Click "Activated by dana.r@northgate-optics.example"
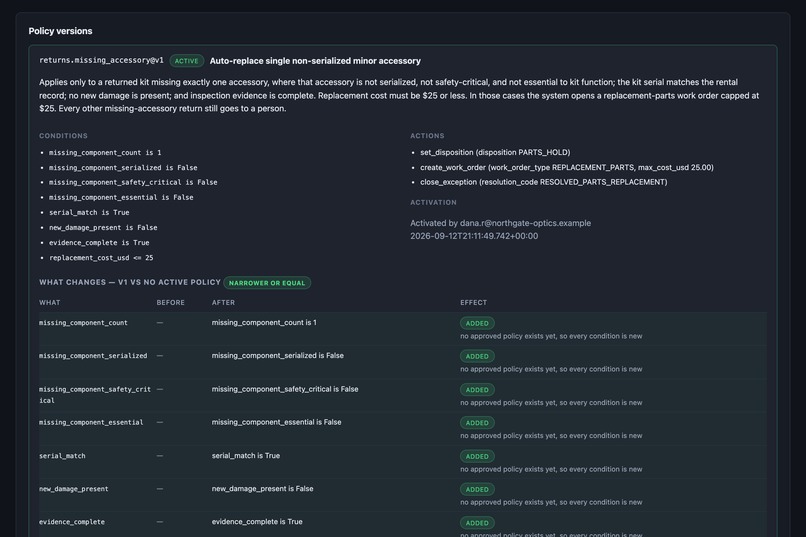Screen dimensions: 806x537 pos(500,223)
